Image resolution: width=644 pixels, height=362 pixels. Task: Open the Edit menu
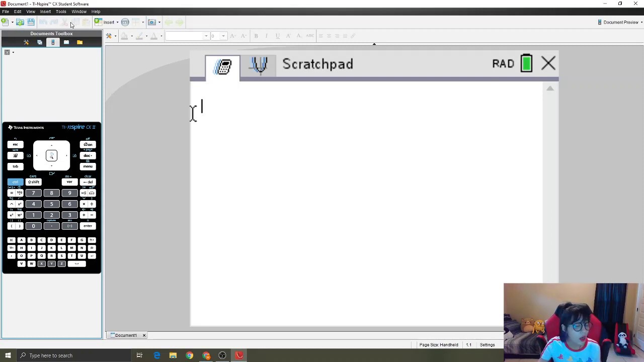(x=18, y=12)
